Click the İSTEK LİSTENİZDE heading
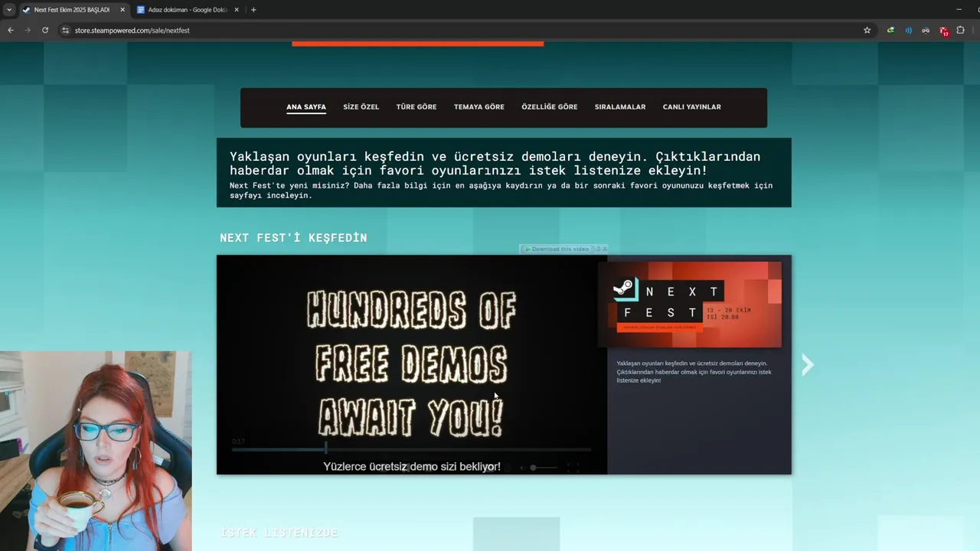 pyautogui.click(x=279, y=533)
